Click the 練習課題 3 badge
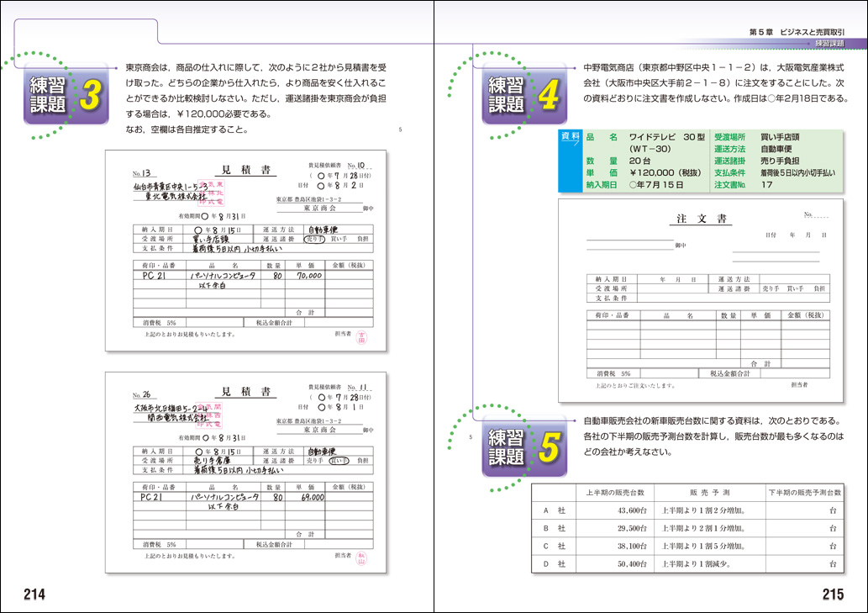The width and height of the screenshot is (868, 613). tap(66, 94)
